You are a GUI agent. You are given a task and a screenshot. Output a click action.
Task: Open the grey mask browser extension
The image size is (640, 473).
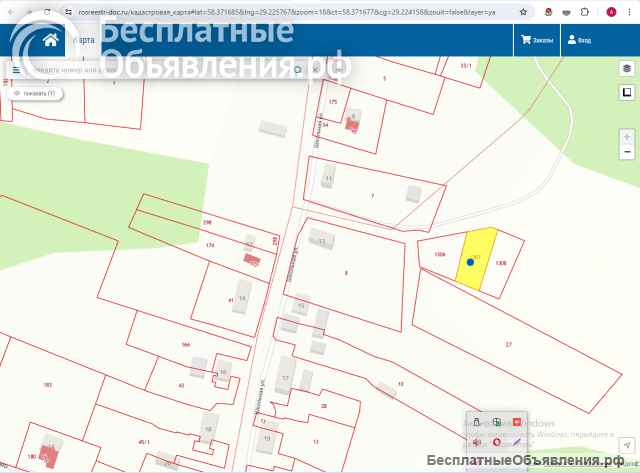coord(567,13)
